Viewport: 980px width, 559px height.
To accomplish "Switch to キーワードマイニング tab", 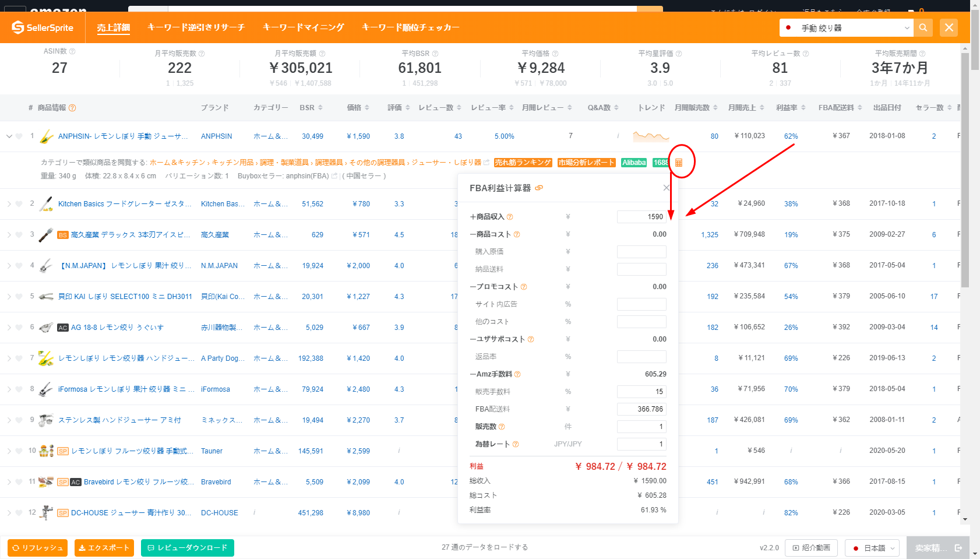I will pyautogui.click(x=303, y=27).
